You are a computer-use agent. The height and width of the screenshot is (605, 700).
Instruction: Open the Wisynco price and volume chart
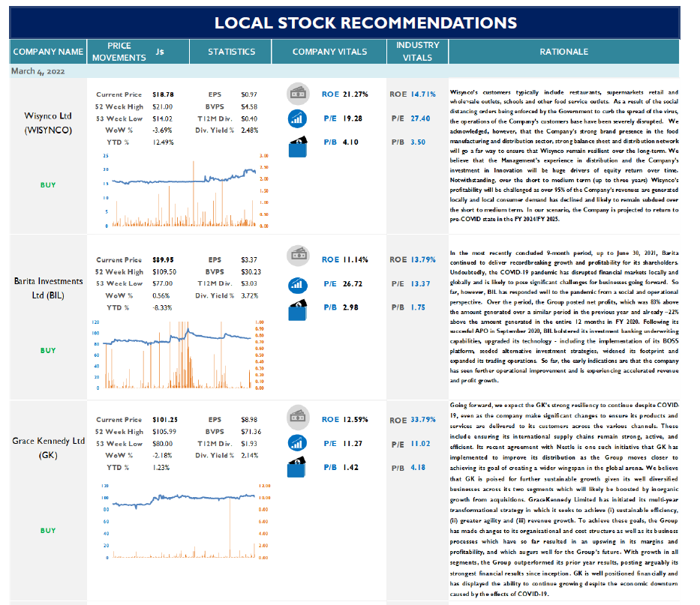pyautogui.click(x=185, y=191)
